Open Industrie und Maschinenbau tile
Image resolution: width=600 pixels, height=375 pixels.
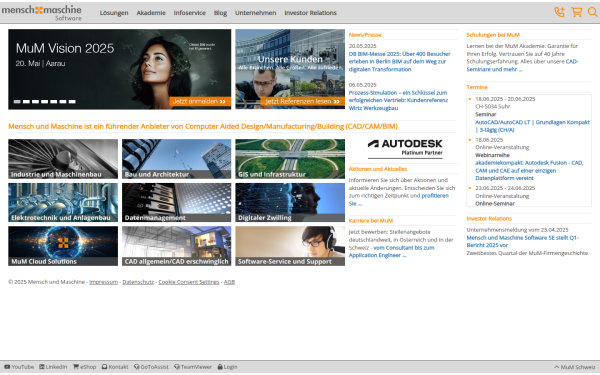pos(63,159)
